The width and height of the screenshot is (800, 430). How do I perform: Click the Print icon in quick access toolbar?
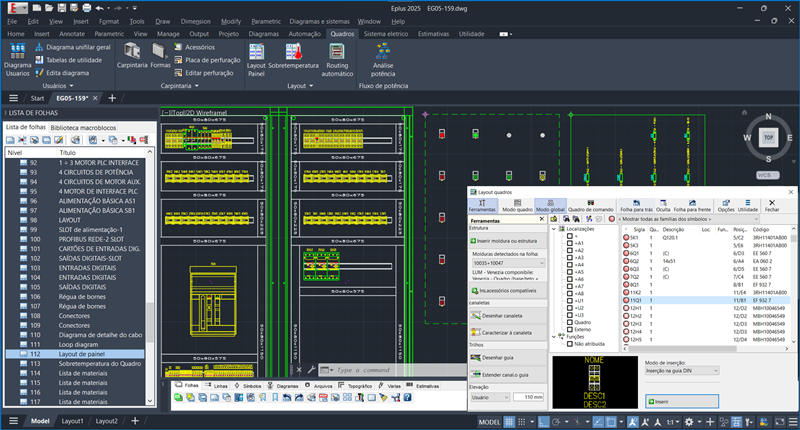(x=87, y=8)
